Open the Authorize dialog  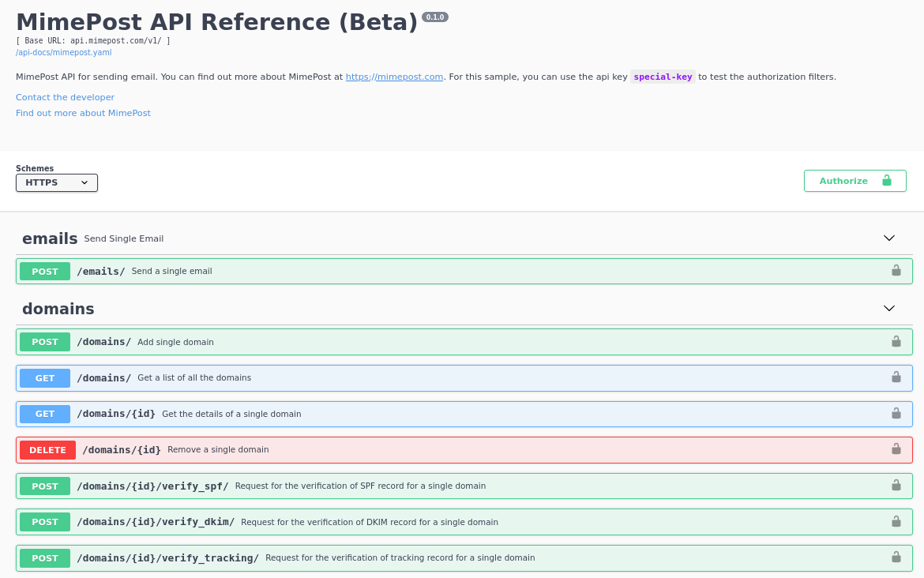855,181
